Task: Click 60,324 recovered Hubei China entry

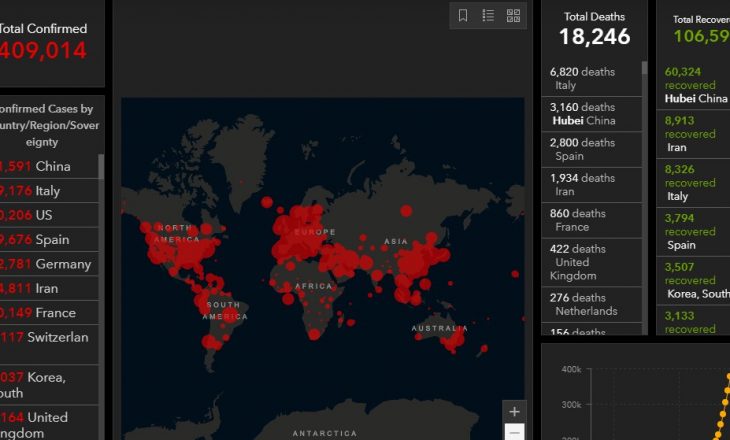Action: 693,85
